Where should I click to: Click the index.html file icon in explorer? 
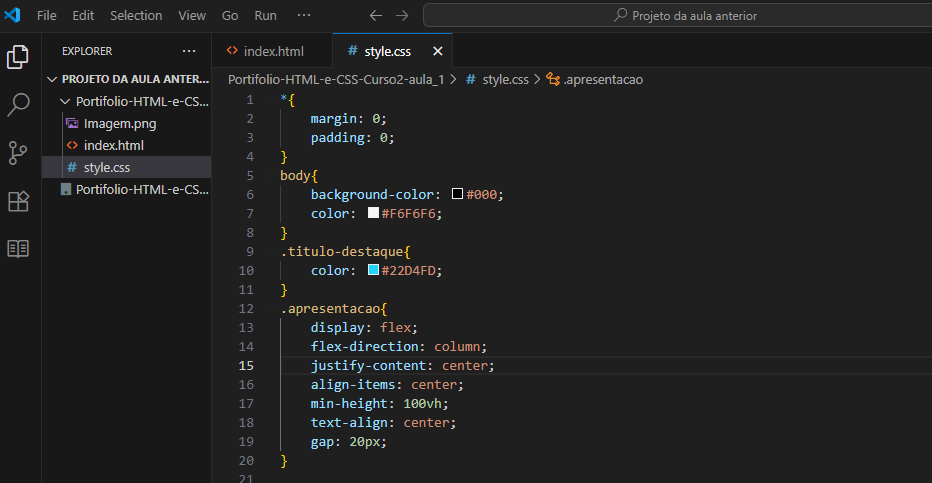point(73,146)
